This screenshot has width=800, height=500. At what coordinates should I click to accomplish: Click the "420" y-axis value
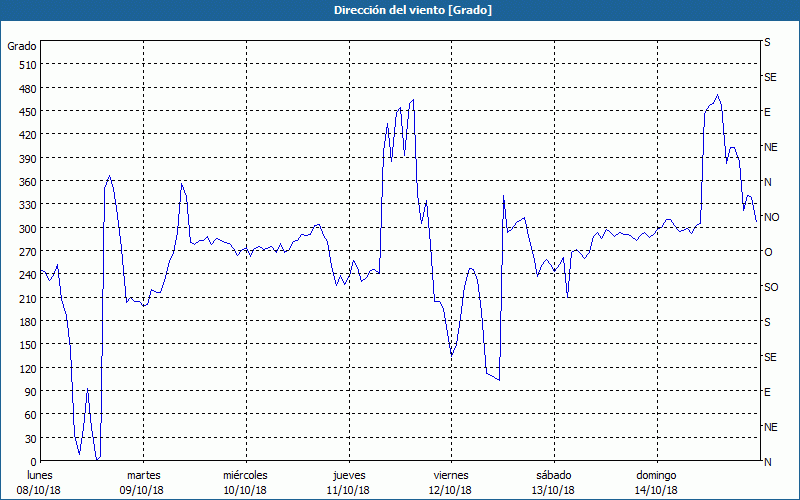[x=28, y=135]
